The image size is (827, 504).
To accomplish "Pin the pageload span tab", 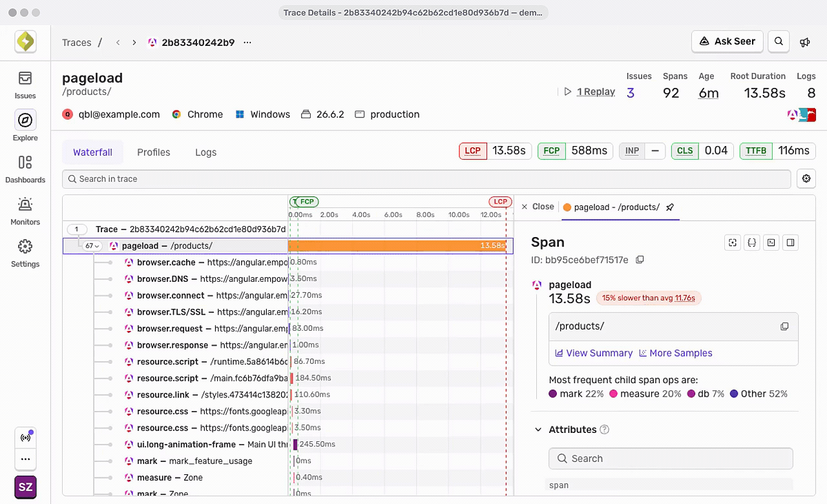I will click(x=670, y=207).
